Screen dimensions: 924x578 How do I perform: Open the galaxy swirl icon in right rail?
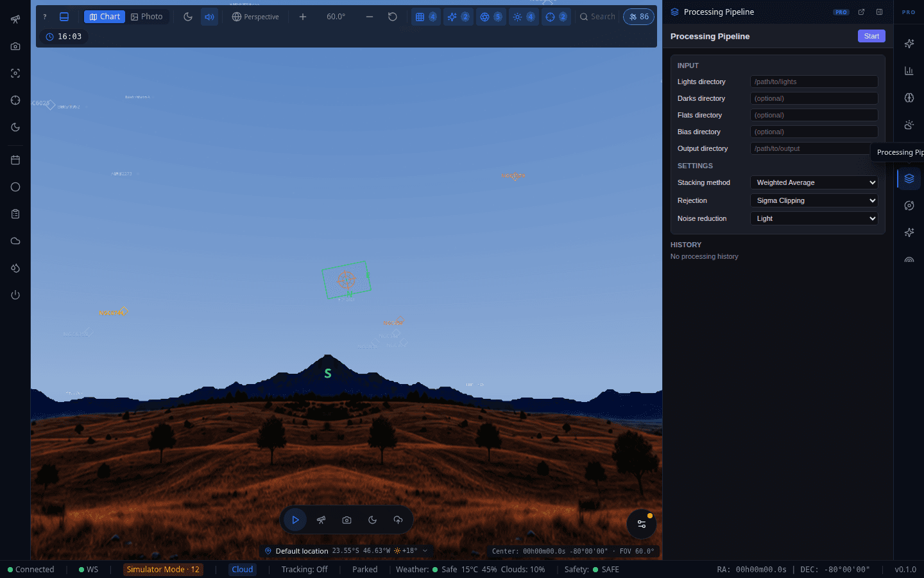909,206
